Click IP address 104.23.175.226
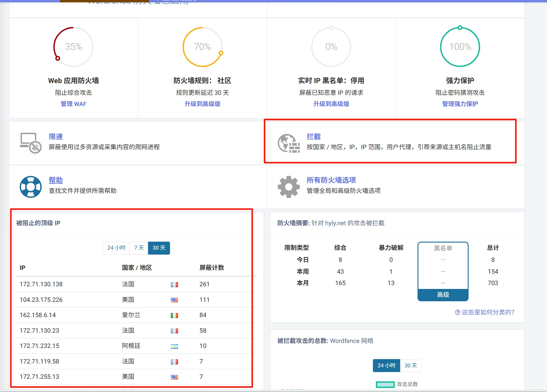 (x=41, y=300)
